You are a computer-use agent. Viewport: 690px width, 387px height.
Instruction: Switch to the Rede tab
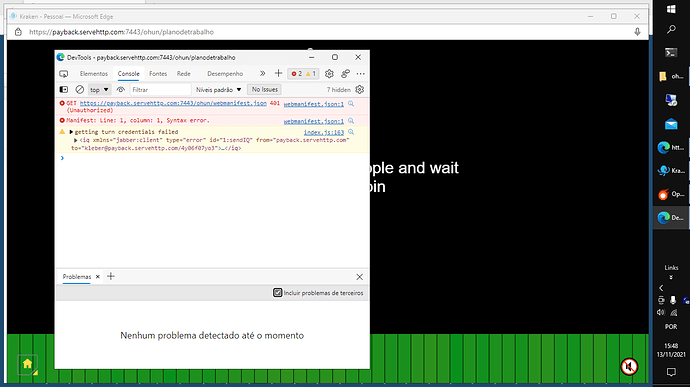click(184, 74)
